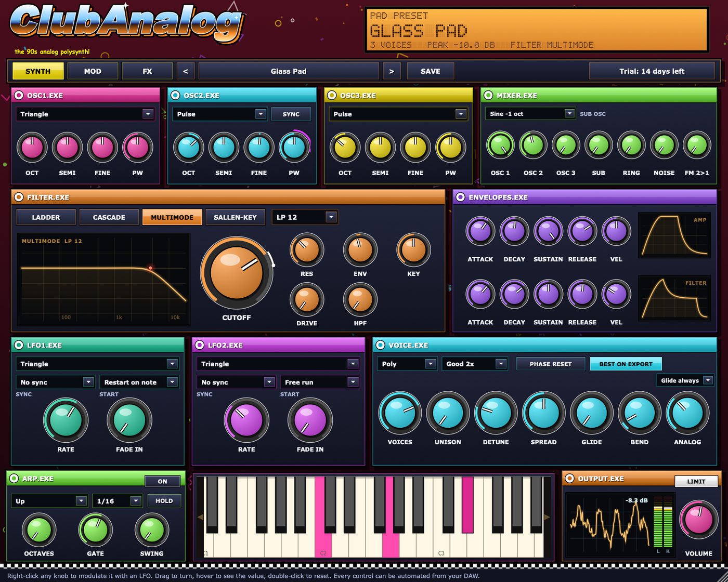Open the OSC1 waveform dropdown showing Triangle
The height and width of the screenshot is (582, 728).
[85, 114]
